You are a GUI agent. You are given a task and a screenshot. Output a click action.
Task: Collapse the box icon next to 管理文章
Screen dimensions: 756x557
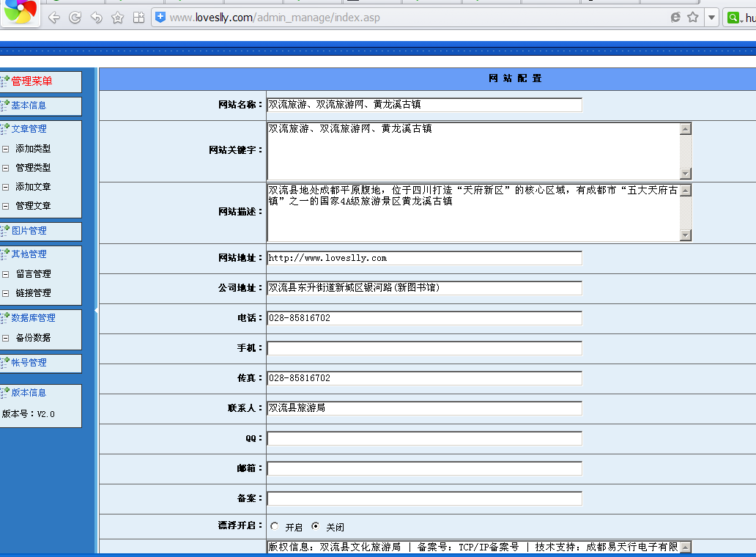[x=6, y=206]
